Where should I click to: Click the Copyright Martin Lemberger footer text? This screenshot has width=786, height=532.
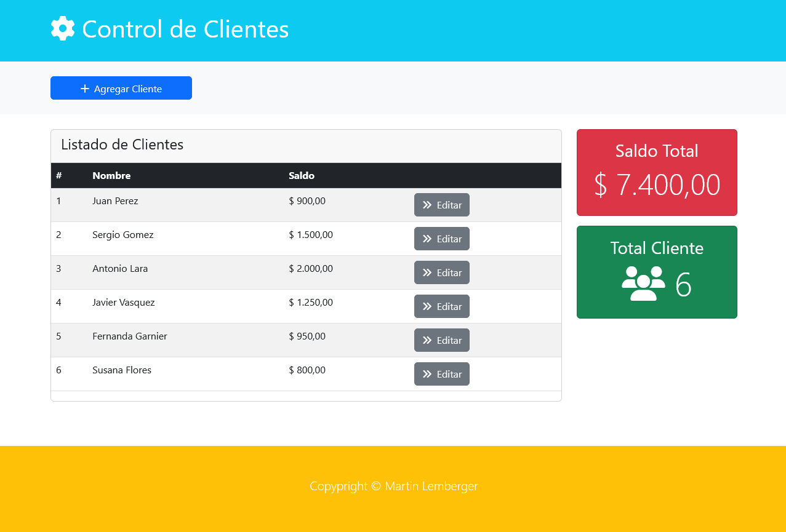[393, 486]
